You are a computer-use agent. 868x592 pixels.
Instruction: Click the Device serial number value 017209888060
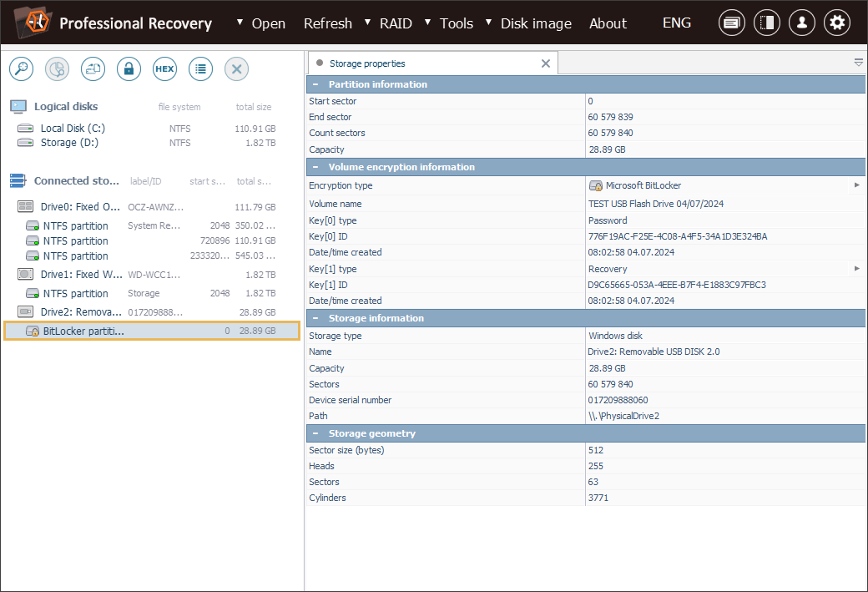coord(618,400)
